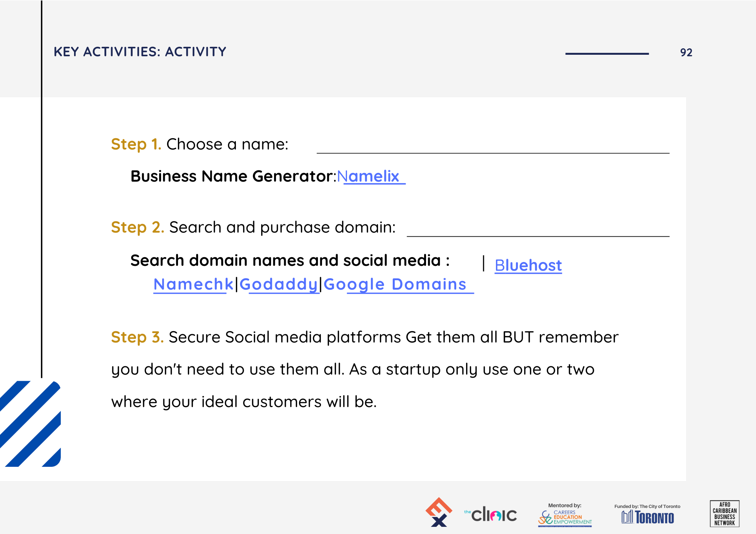
Task: Click the page number 92
Action: point(686,52)
